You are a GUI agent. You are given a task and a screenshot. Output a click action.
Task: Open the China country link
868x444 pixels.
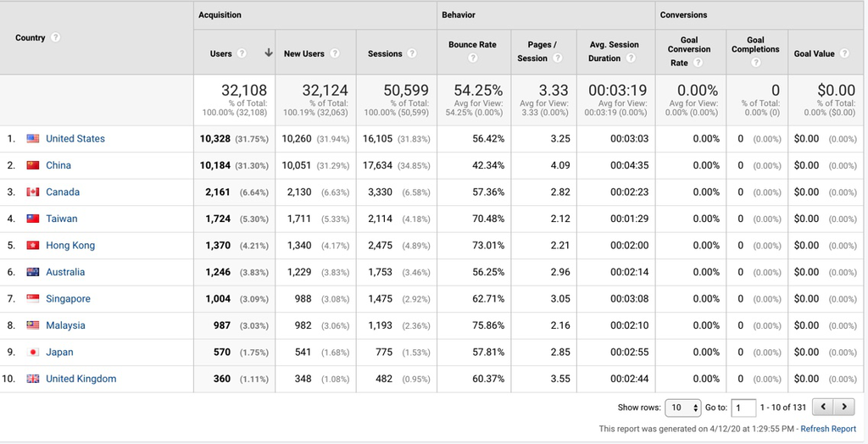58,165
